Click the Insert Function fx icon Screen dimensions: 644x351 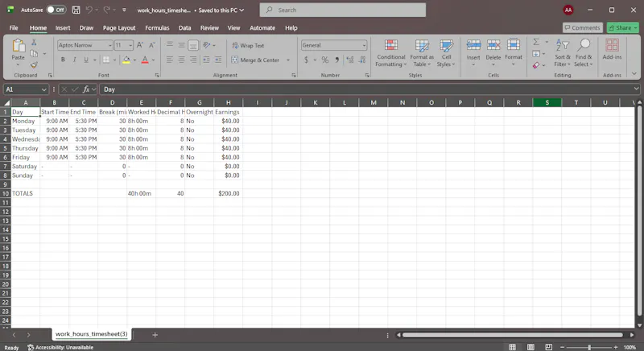(x=86, y=89)
